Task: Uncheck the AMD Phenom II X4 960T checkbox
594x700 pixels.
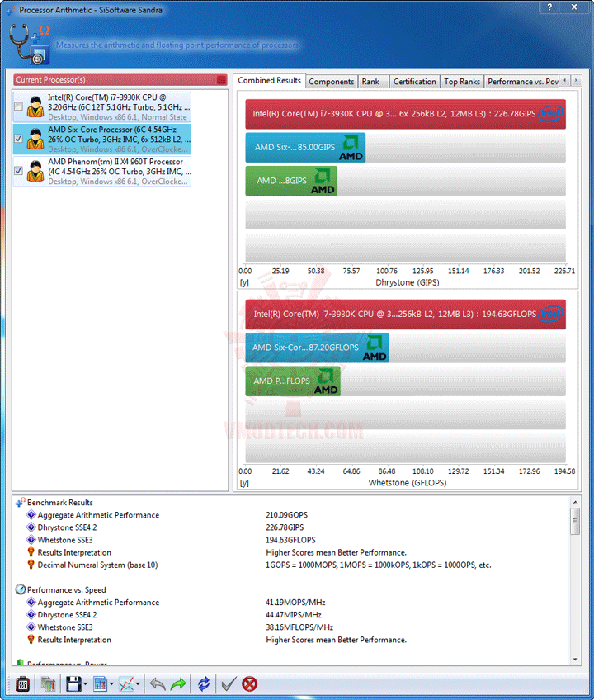Action: click(x=18, y=171)
